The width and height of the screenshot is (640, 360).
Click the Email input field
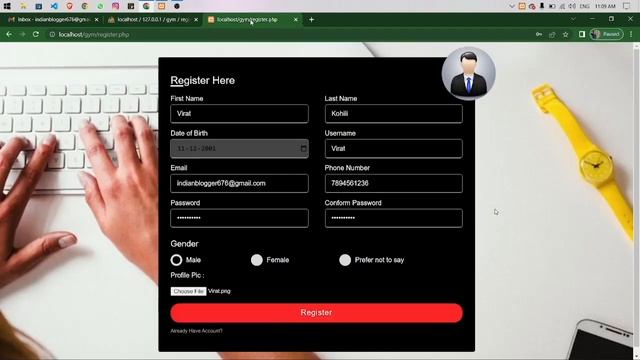coord(239,183)
